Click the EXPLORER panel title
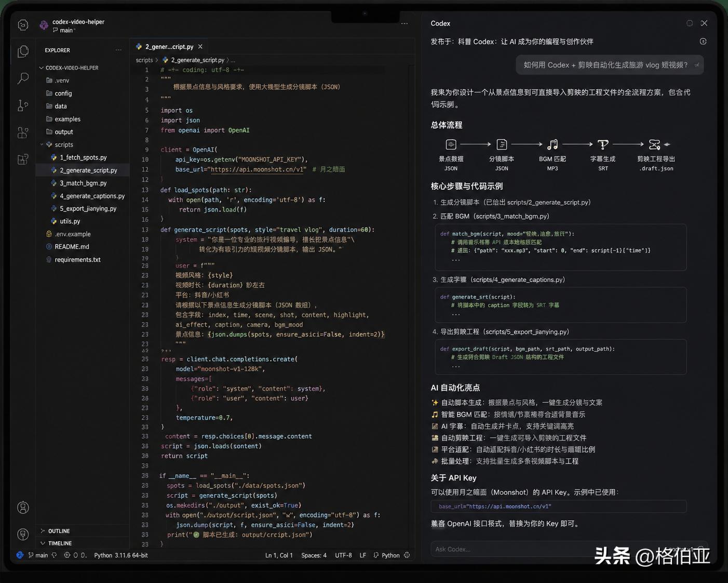728x583 pixels. (57, 50)
